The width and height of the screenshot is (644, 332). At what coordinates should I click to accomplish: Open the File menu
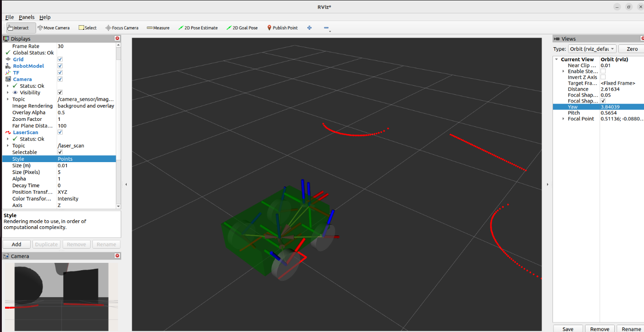(10, 17)
